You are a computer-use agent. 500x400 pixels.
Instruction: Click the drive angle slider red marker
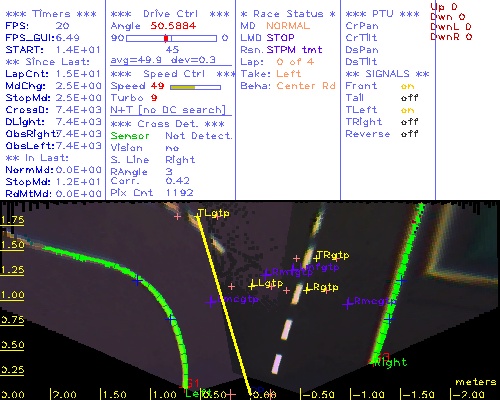[166, 38]
